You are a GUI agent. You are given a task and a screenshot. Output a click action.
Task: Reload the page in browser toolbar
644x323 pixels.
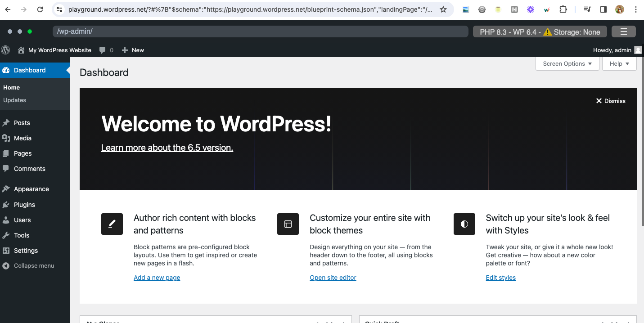(40, 9)
